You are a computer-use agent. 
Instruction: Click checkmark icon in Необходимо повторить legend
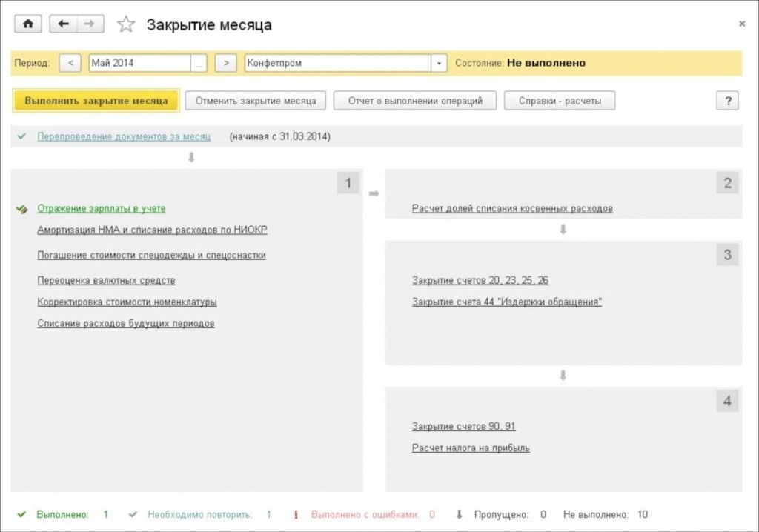pyautogui.click(x=133, y=514)
